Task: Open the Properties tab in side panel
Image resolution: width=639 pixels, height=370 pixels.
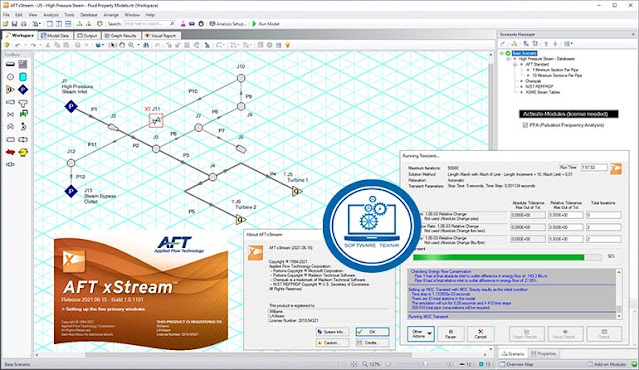Action: (543, 354)
